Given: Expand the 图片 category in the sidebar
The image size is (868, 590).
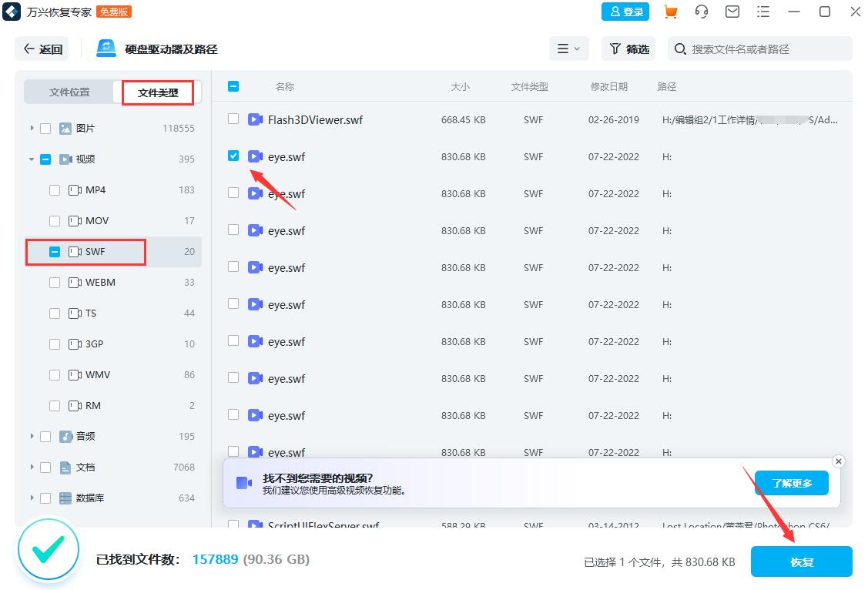Looking at the screenshot, I should tap(31, 128).
